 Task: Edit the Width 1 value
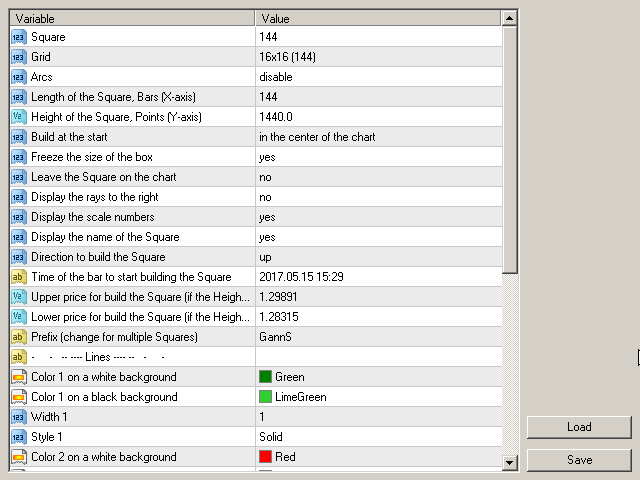point(379,417)
